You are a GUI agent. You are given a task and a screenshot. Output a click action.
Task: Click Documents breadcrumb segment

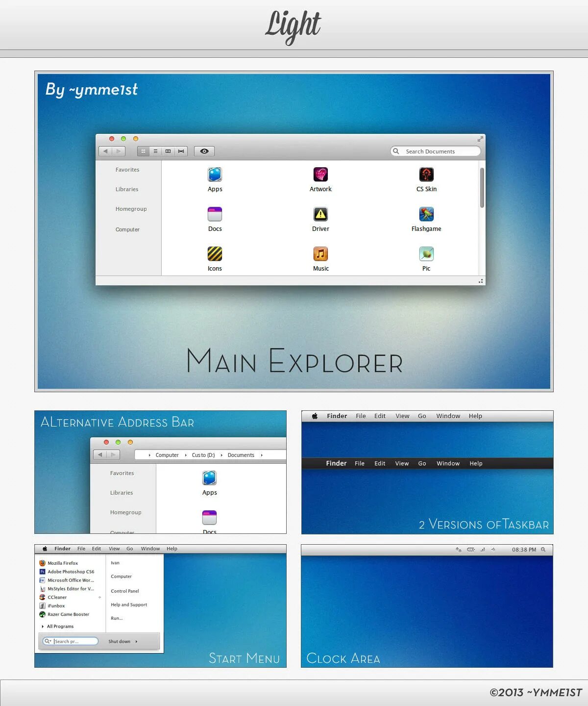click(x=241, y=455)
